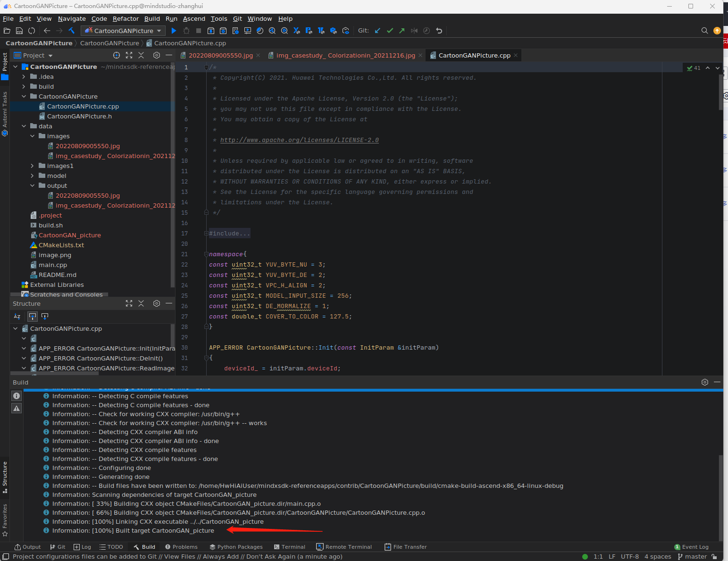Open Build panel settings gear
This screenshot has height=561, width=728.
pyautogui.click(x=704, y=382)
